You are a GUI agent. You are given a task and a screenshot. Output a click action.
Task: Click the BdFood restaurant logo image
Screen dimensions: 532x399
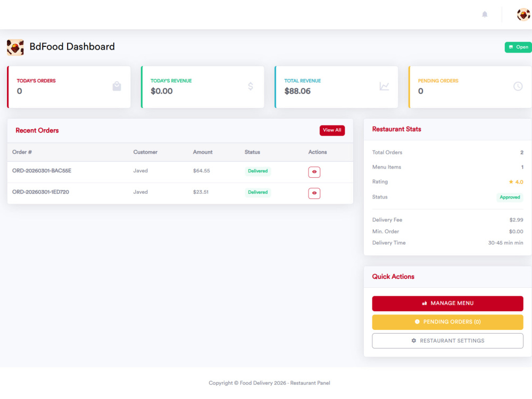pyautogui.click(x=15, y=47)
